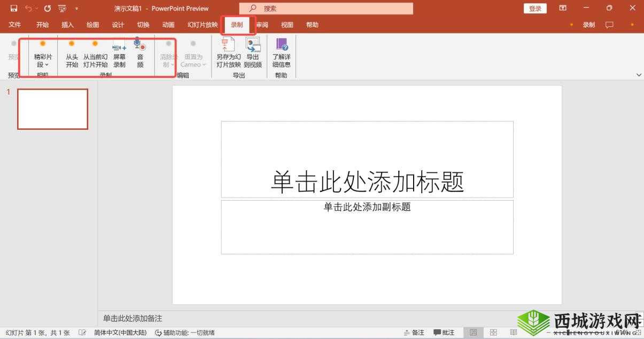Viewport: 644px width, 339px height.
Task: Collapse the ribbon with the chevron
Action: [x=639, y=75]
